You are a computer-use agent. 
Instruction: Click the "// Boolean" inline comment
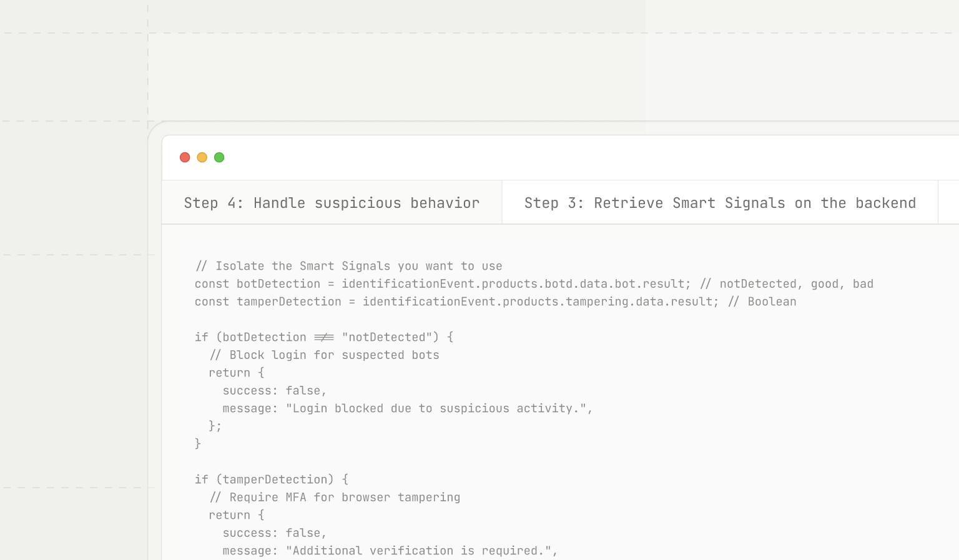(762, 302)
